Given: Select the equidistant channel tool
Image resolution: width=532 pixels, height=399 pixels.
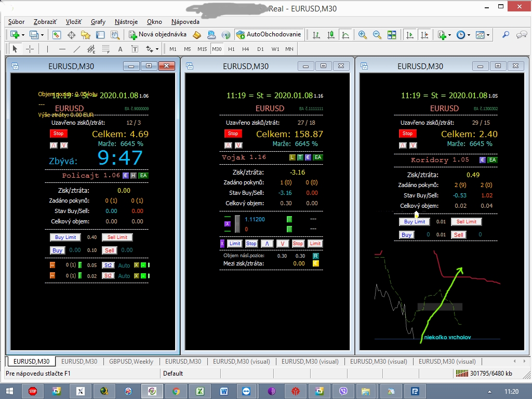Looking at the screenshot, I should [x=91, y=49].
